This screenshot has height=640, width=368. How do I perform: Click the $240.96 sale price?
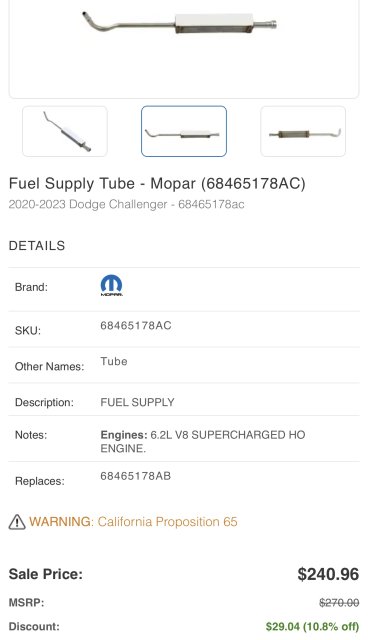tap(328, 574)
